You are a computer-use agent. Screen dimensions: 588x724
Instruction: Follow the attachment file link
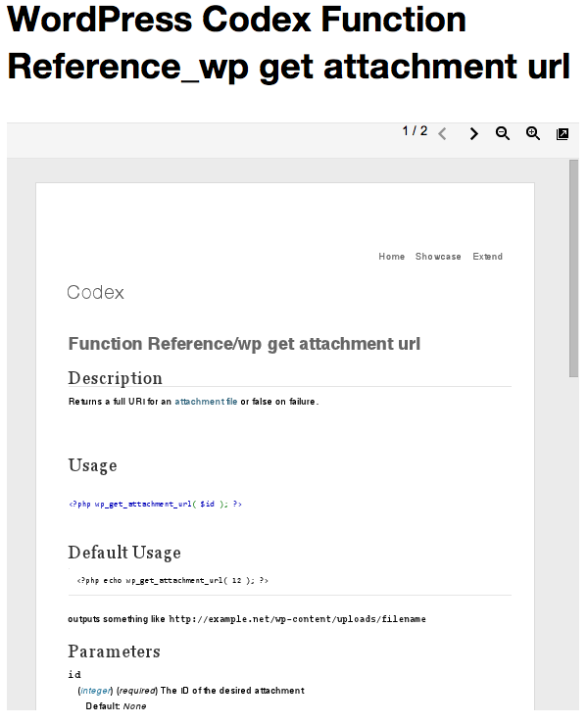coord(206,402)
